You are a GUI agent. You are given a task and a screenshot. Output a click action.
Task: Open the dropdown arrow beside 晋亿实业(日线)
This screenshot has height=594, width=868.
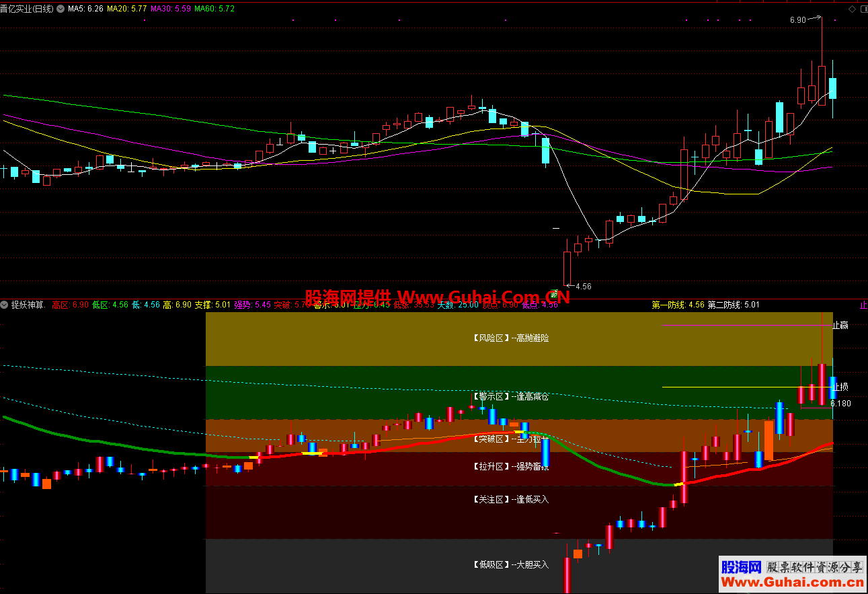62,9
